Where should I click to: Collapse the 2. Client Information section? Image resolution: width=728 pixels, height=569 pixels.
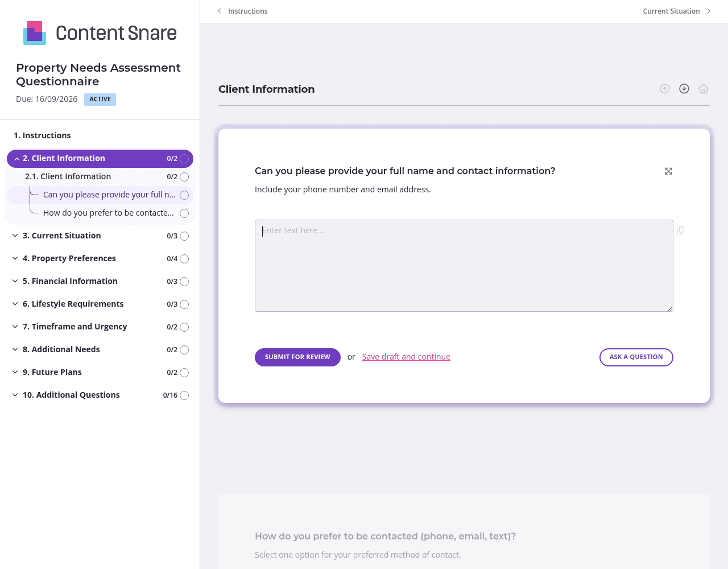click(x=17, y=159)
